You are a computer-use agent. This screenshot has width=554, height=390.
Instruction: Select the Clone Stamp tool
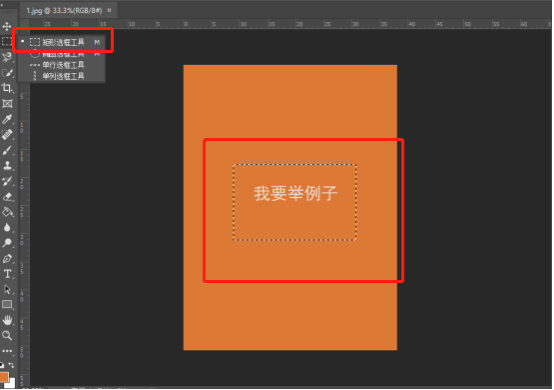[7, 165]
